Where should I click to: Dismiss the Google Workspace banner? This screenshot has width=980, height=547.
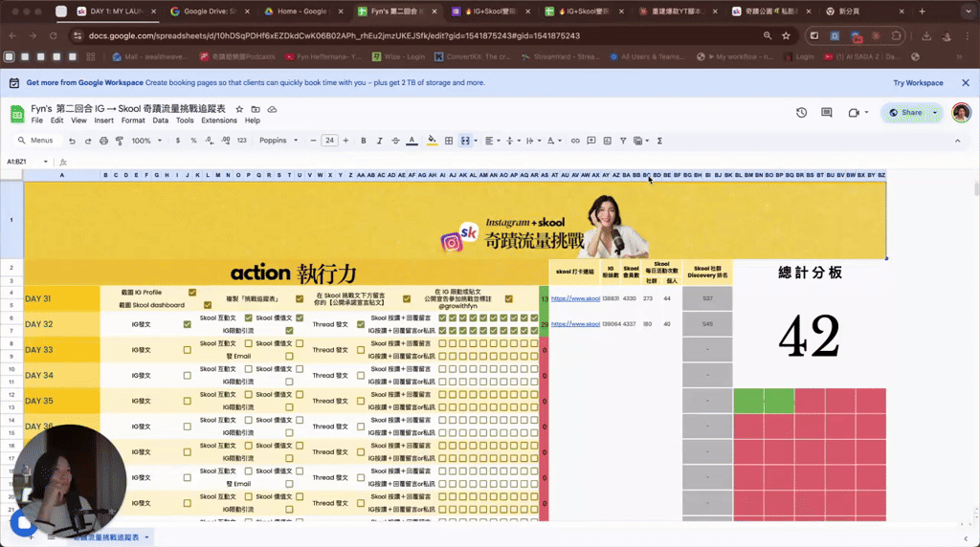[965, 82]
